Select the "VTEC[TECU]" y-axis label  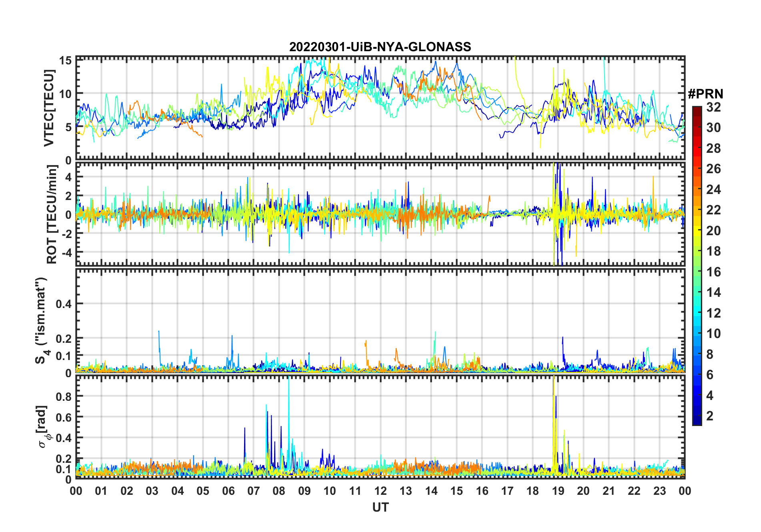click(48, 108)
